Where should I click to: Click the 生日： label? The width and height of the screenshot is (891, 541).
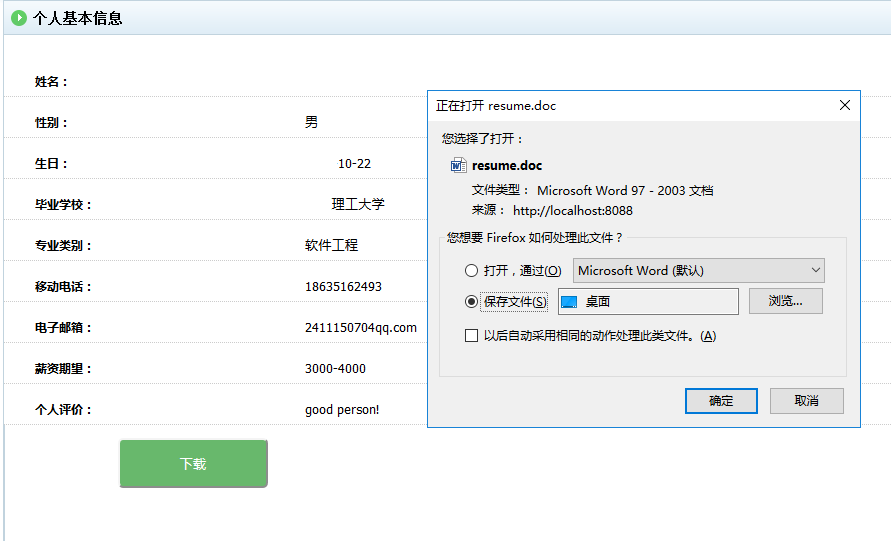[51, 164]
